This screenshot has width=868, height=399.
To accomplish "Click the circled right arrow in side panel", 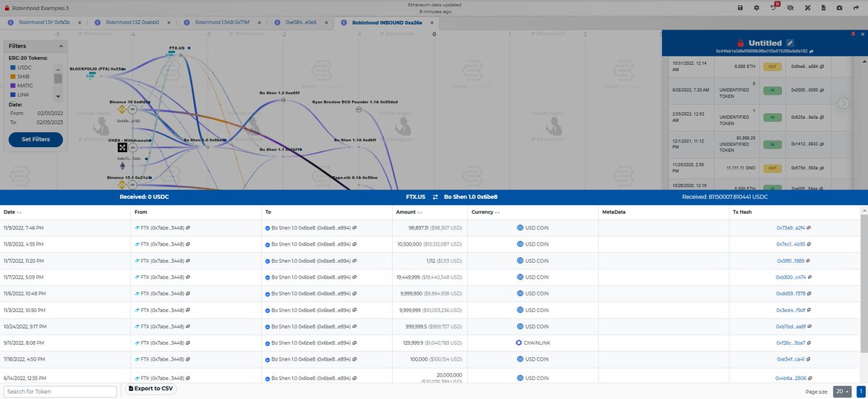I will coord(843,104).
